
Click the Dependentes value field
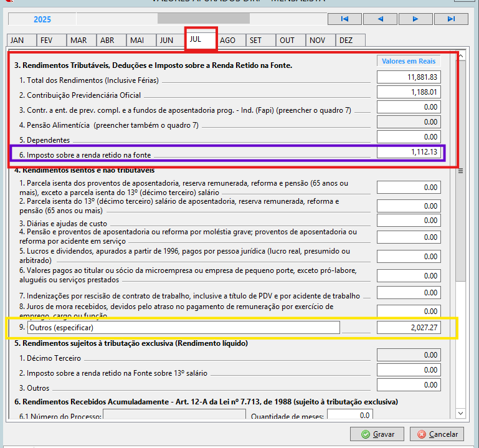pos(409,137)
